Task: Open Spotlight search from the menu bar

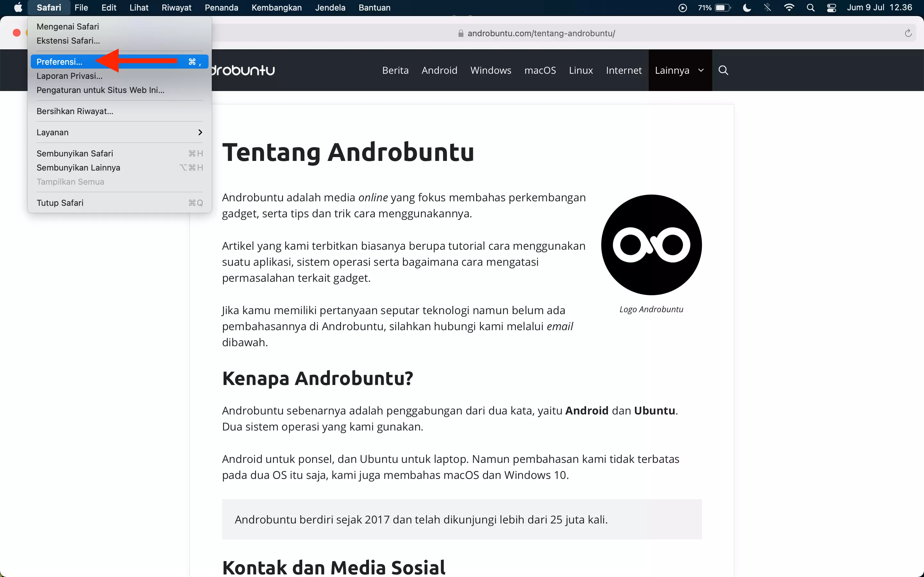Action: click(x=811, y=7)
